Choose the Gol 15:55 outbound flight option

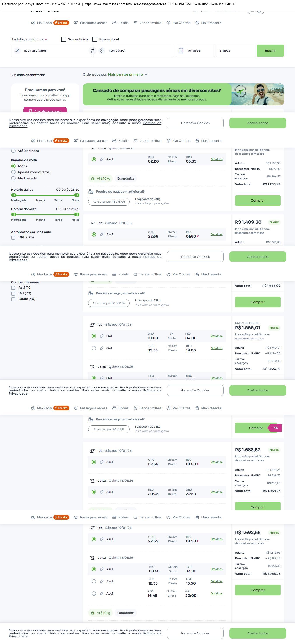point(94,348)
